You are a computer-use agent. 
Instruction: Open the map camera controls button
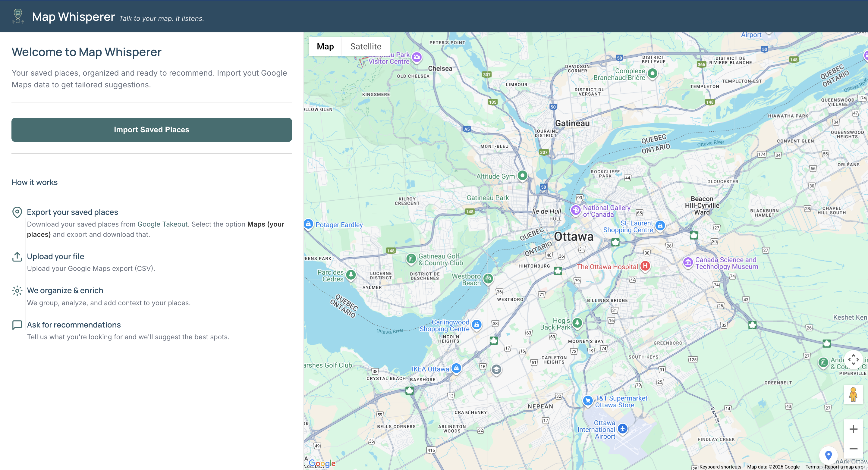[853, 359]
